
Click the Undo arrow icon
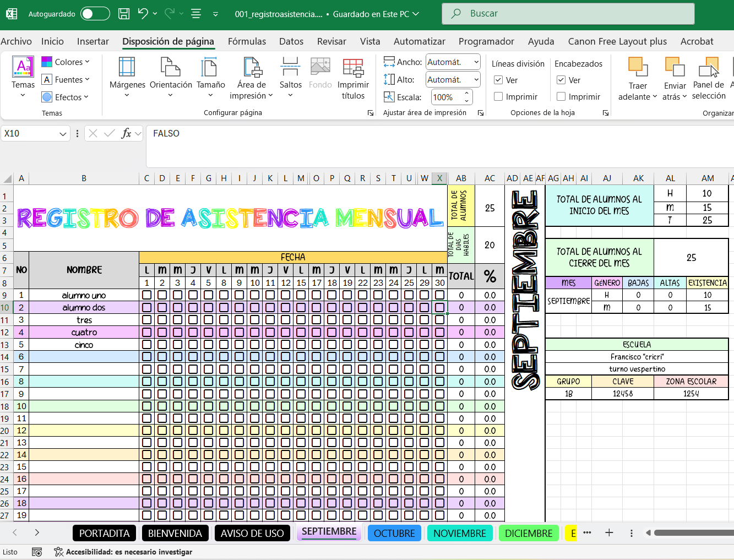pos(143,14)
